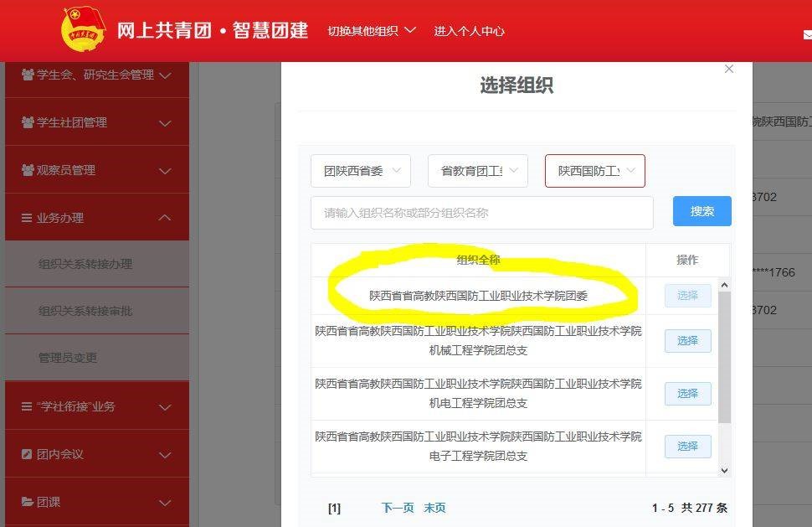Click the scroll-down arrow on the list scrollbar
Viewport: 812px width, 527px height.
pos(725,471)
